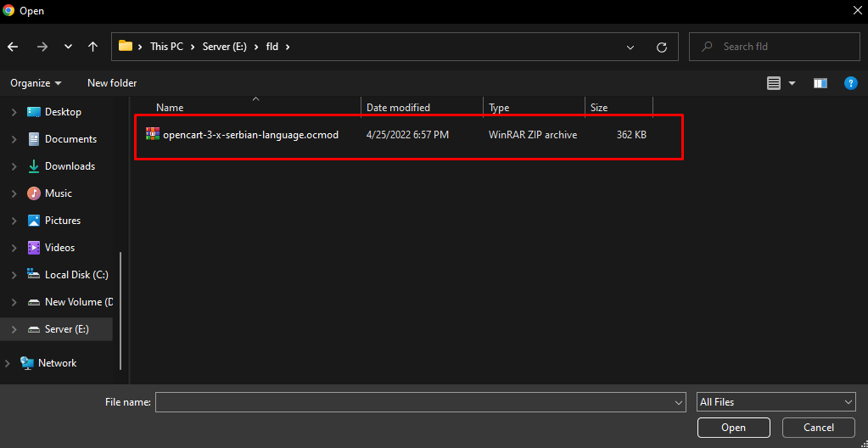
Task: Sort by Type column header
Action: (499, 108)
